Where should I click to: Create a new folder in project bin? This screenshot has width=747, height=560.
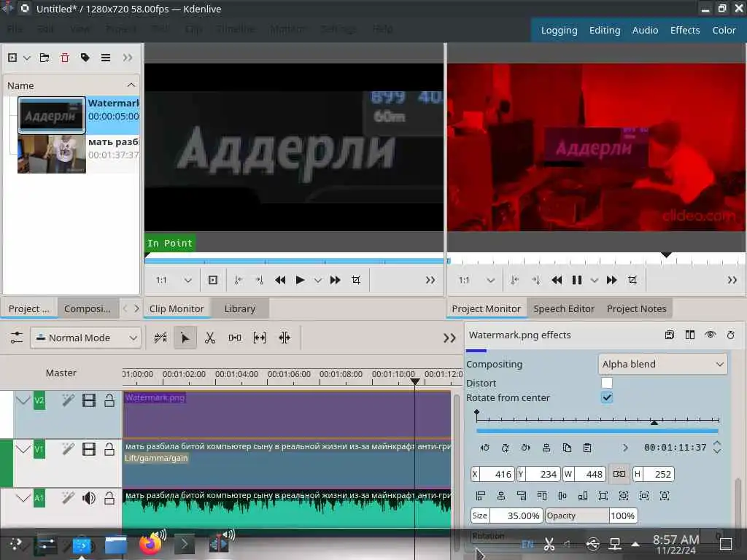(x=44, y=58)
